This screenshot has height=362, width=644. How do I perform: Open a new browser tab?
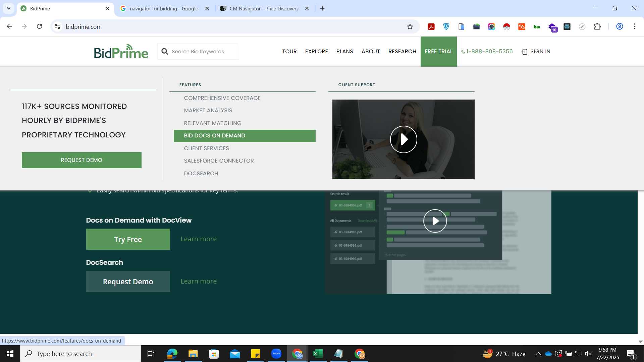click(322, 8)
